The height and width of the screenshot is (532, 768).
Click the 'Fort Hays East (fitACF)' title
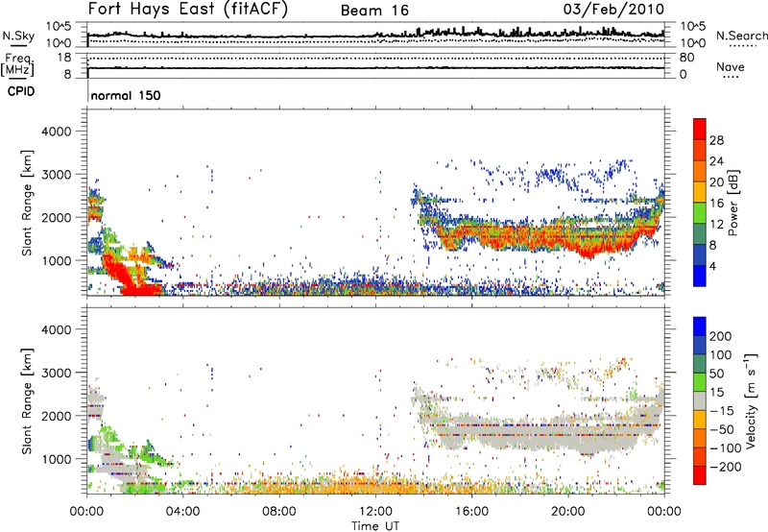tap(188, 9)
